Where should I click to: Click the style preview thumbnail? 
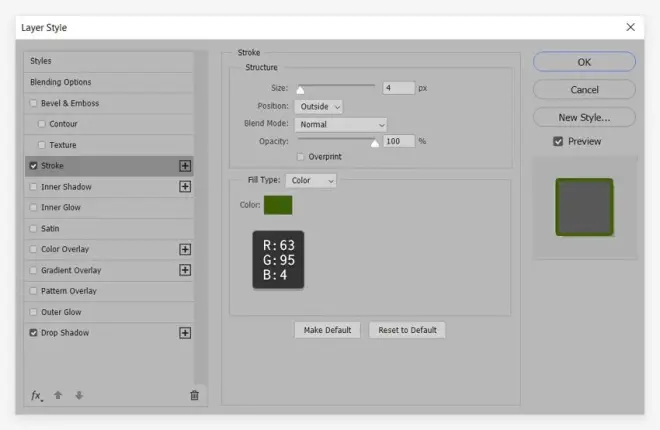(x=584, y=207)
